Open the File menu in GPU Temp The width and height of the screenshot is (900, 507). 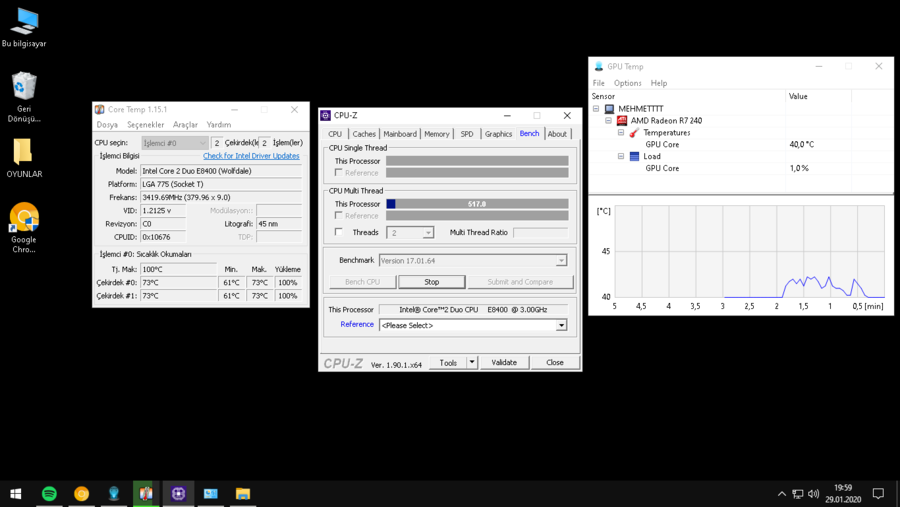click(599, 83)
